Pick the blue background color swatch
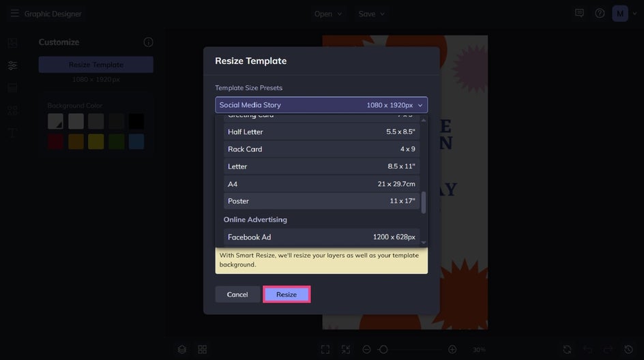This screenshot has width=644, height=360. point(136,141)
